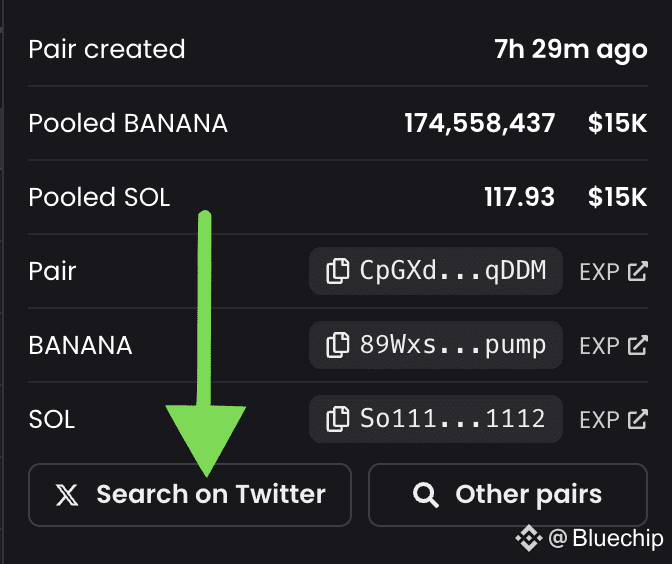Image resolution: width=672 pixels, height=564 pixels.
Task: Open Other pairs button
Action: tap(508, 495)
